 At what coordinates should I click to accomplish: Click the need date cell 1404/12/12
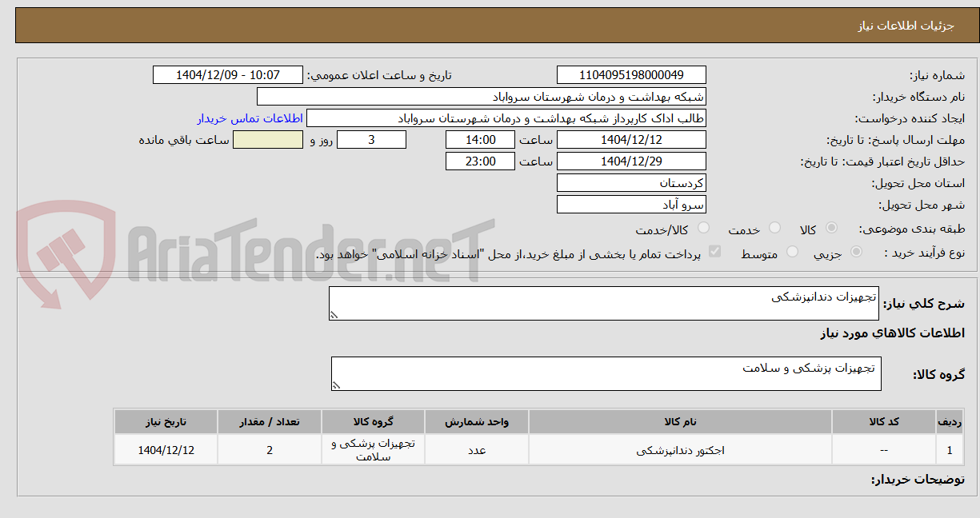click(x=166, y=450)
